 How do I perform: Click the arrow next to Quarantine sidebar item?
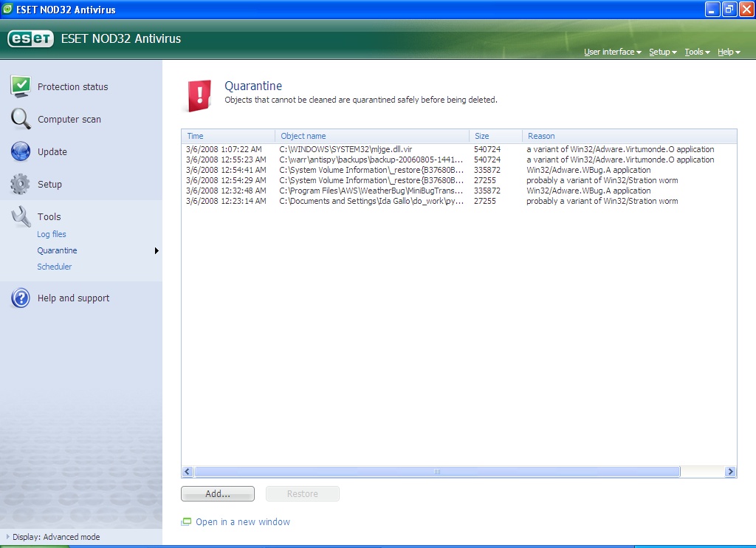(157, 251)
